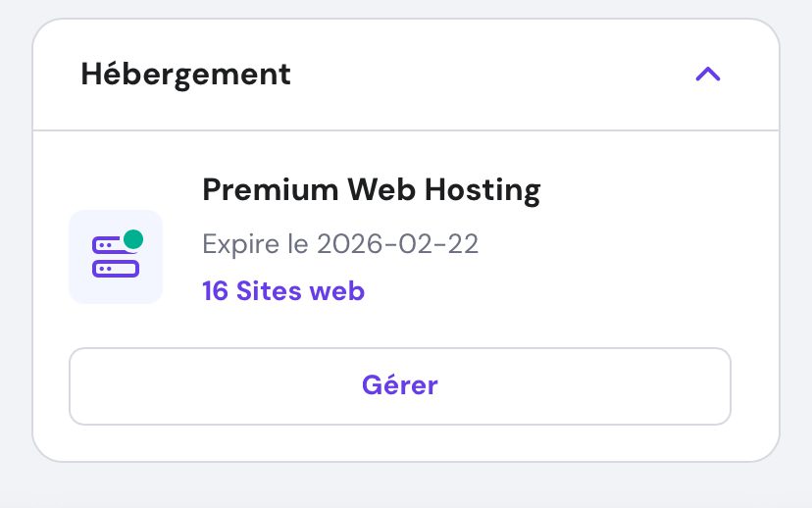Click the Hébergement section title

[x=185, y=75]
